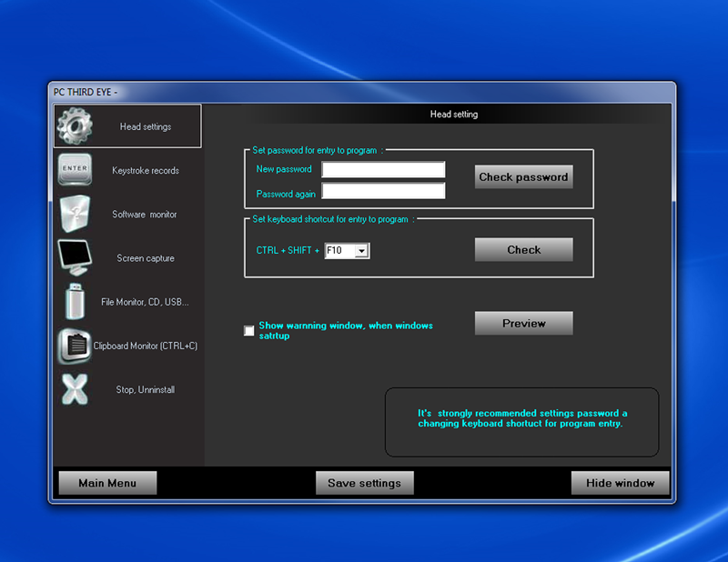Click the ENTER key icon for Keystroke records
728x562 pixels.
[x=75, y=169]
